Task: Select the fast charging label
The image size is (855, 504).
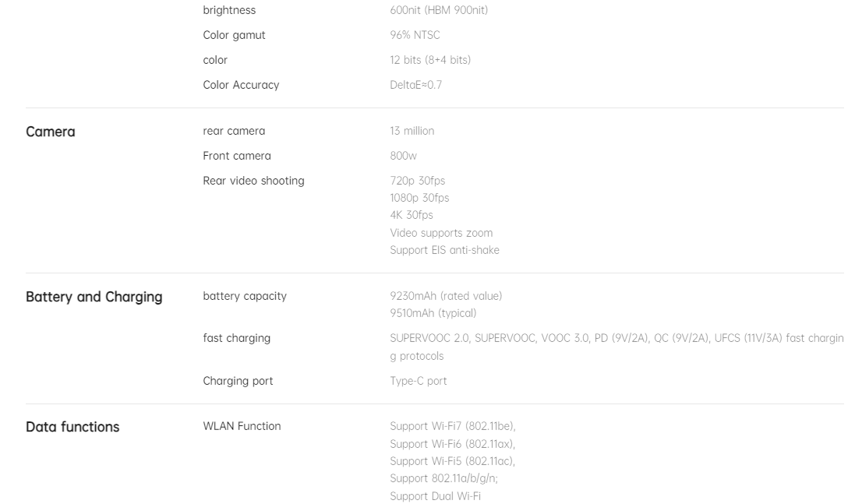Action: pyautogui.click(x=237, y=338)
